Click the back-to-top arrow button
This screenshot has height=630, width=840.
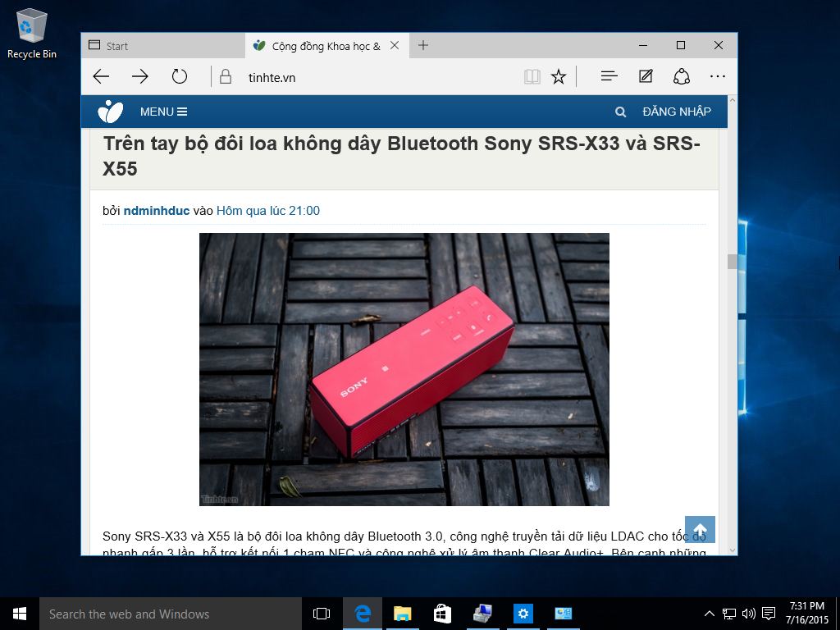tap(700, 529)
